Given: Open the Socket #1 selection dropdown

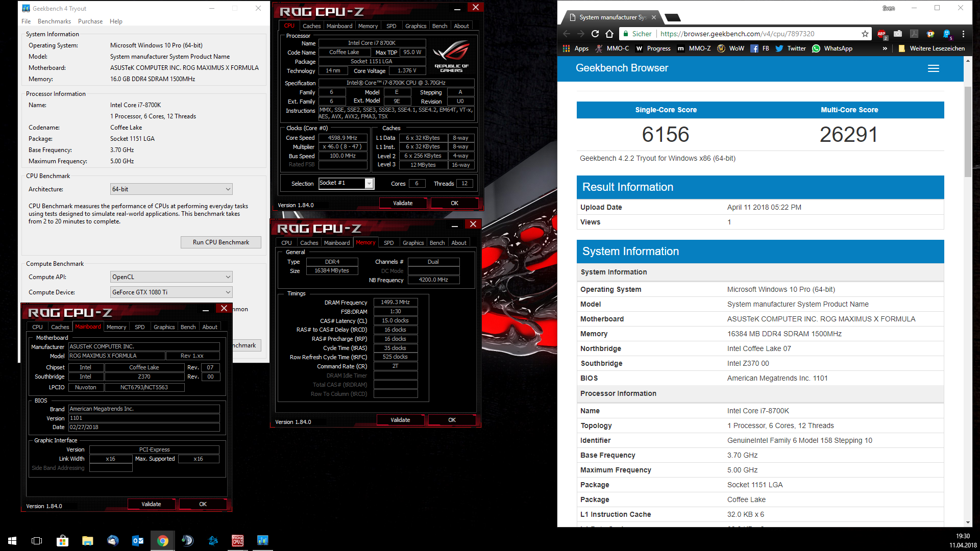Looking at the screenshot, I should tap(347, 183).
